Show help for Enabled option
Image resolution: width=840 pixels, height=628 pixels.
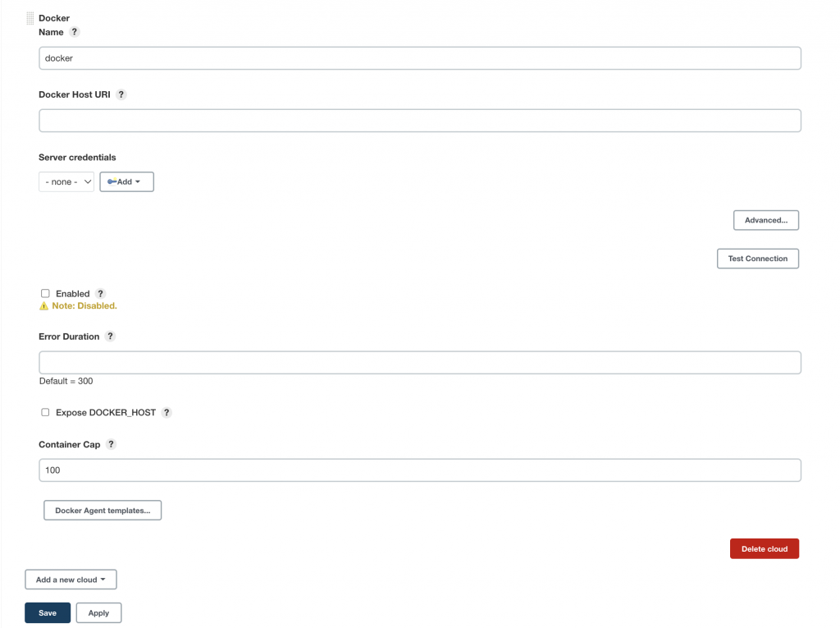coord(100,293)
